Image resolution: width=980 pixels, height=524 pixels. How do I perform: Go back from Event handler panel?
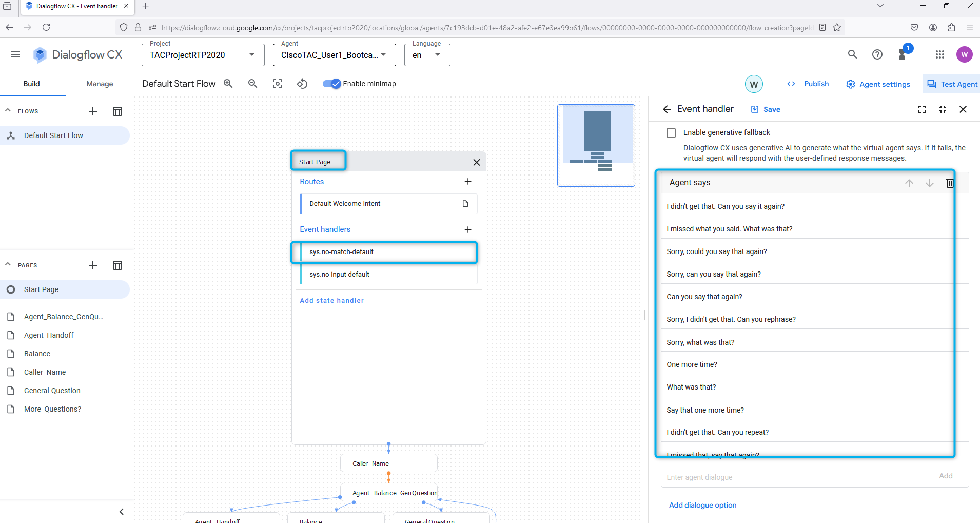667,109
